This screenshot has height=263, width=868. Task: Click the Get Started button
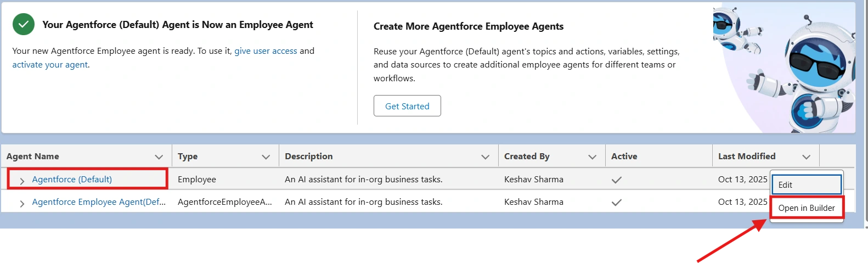(407, 106)
